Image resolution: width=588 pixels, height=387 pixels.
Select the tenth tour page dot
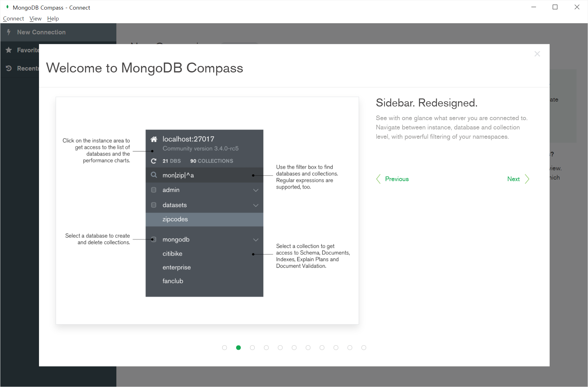[x=350, y=348]
